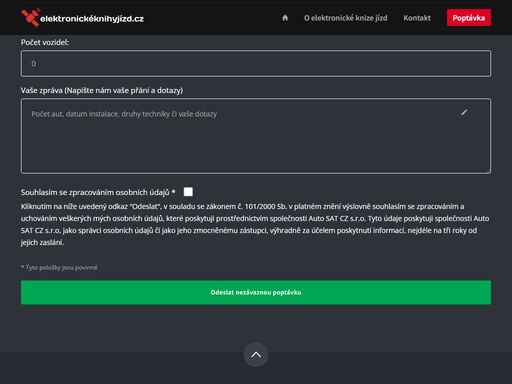The image size is (512, 384).
Task: Click pencil icon in message textarea
Action: click(x=464, y=113)
